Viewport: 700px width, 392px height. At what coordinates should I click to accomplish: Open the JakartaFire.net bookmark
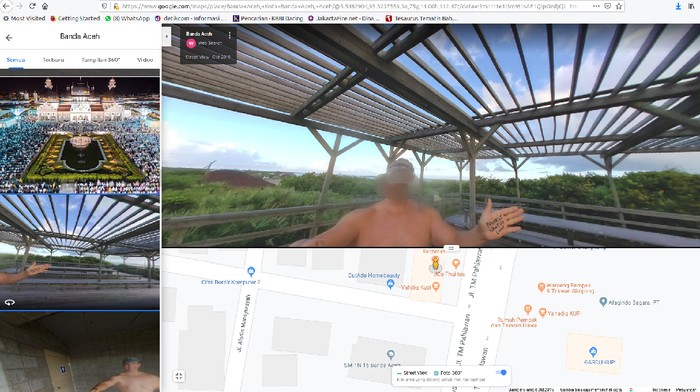click(x=344, y=18)
